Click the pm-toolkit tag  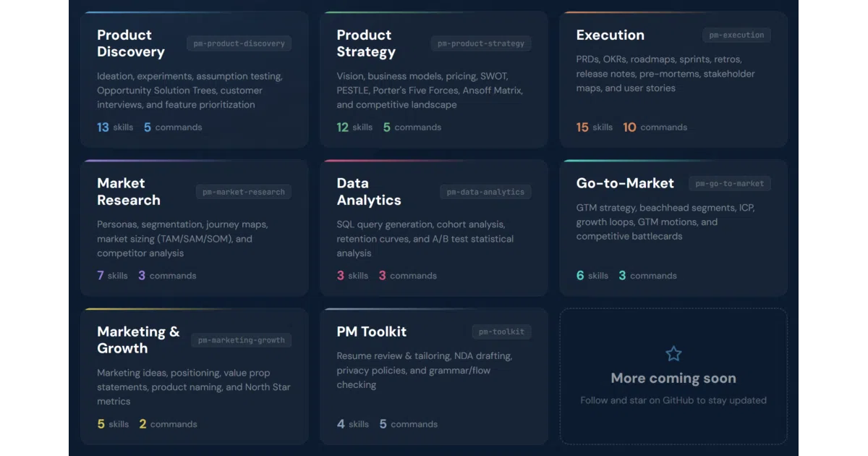point(501,332)
